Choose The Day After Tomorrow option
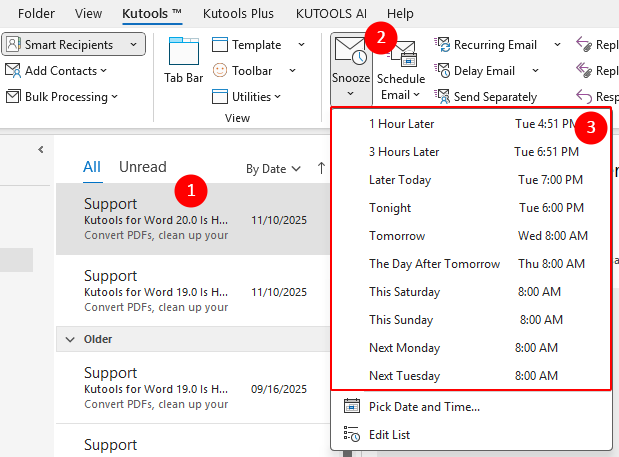 (x=471, y=264)
